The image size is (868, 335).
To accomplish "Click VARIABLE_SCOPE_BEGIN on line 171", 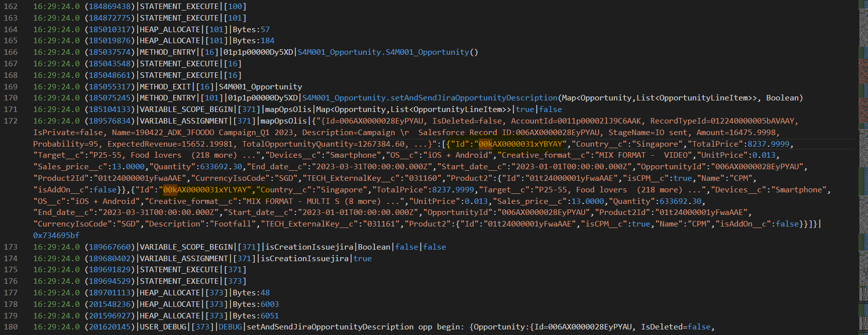I will click(x=186, y=109).
